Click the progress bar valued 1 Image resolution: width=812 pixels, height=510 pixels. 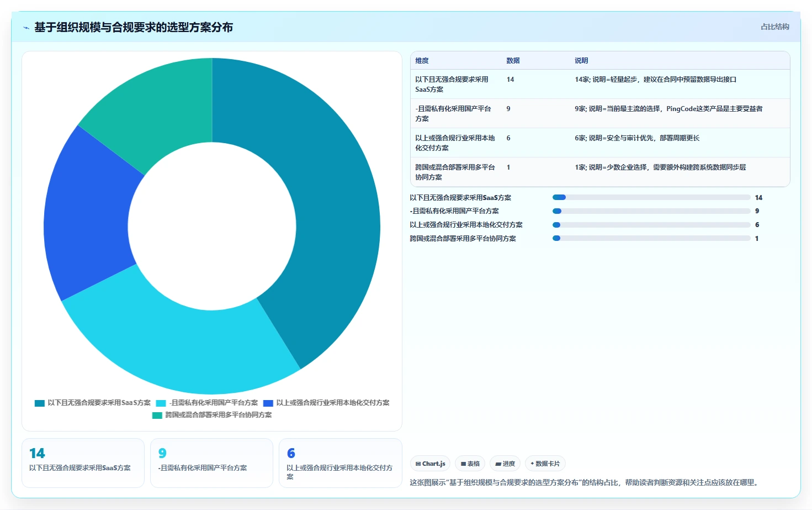pos(651,239)
